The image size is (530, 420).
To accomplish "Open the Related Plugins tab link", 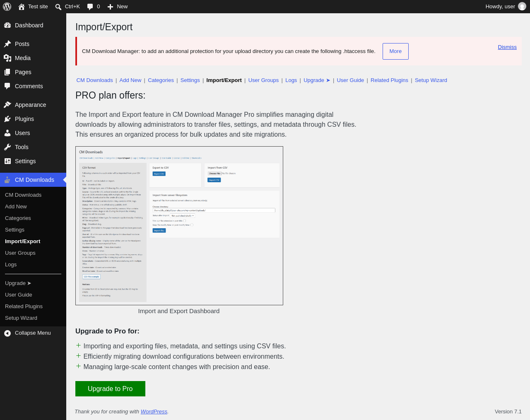I will coord(389,80).
